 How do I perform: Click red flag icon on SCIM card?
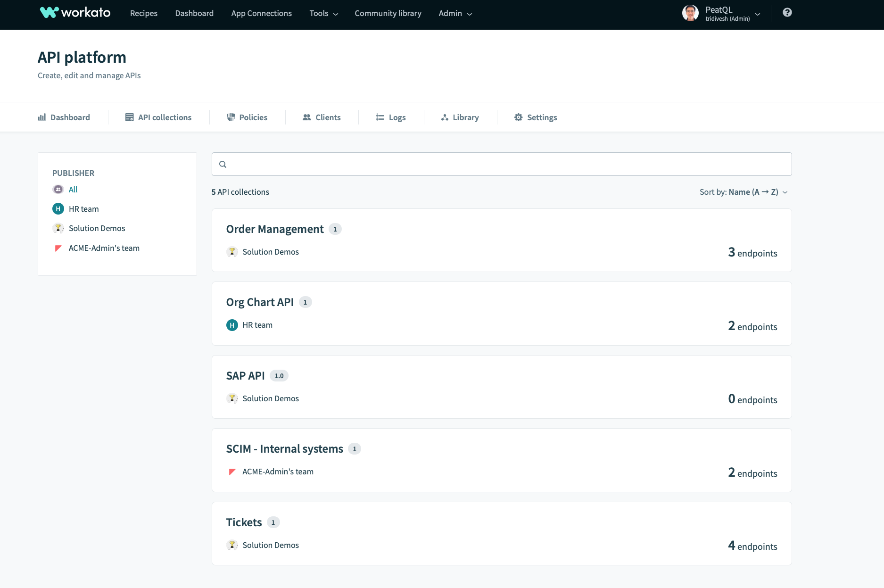tap(232, 472)
